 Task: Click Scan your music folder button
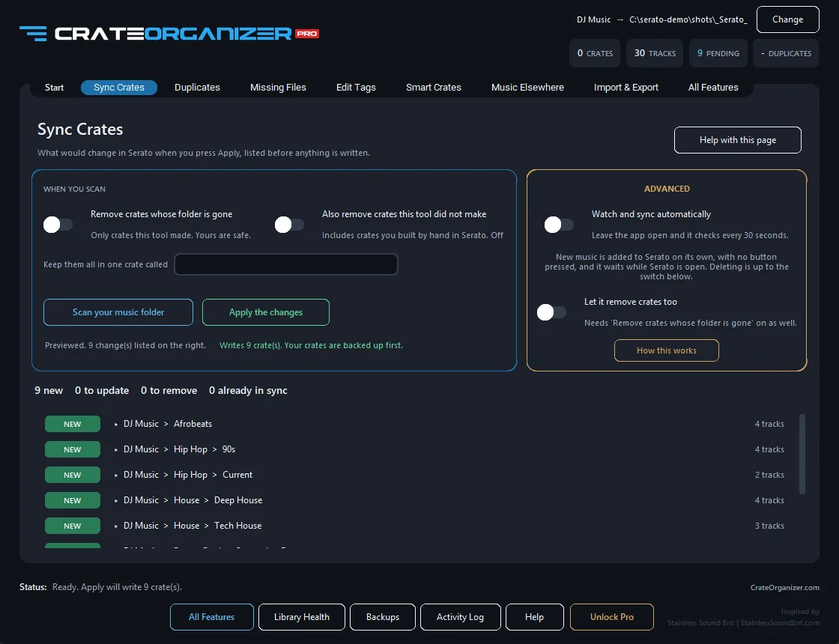[x=118, y=312]
